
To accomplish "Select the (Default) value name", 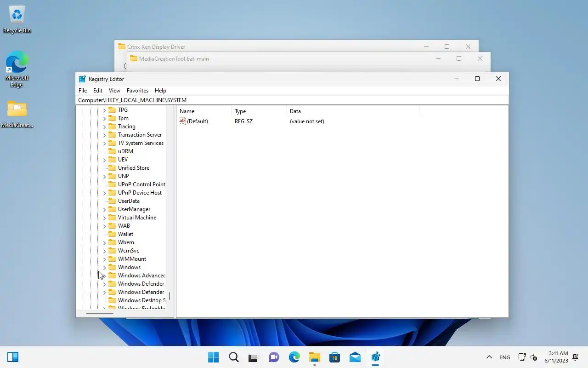I will click(198, 121).
